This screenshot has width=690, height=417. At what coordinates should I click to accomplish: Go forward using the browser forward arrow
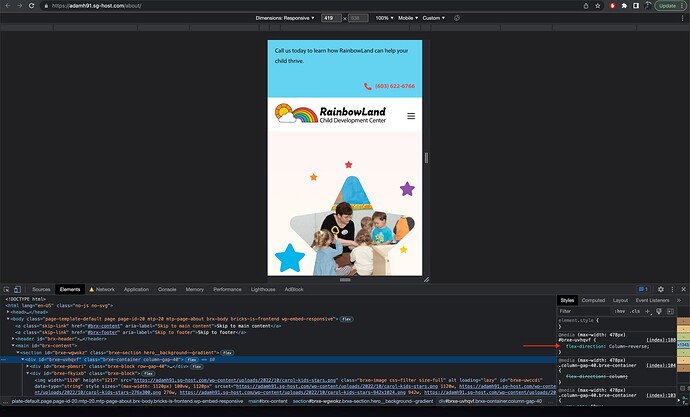tap(19, 6)
